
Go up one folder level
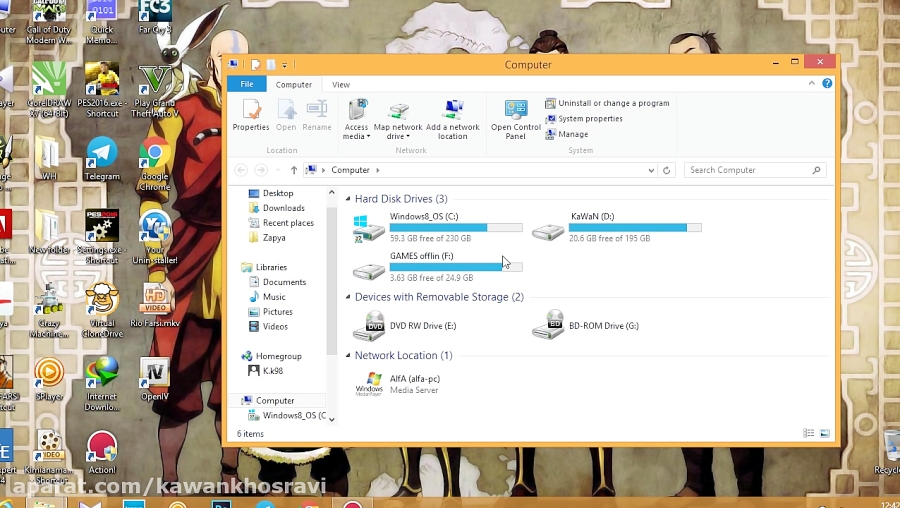[294, 170]
